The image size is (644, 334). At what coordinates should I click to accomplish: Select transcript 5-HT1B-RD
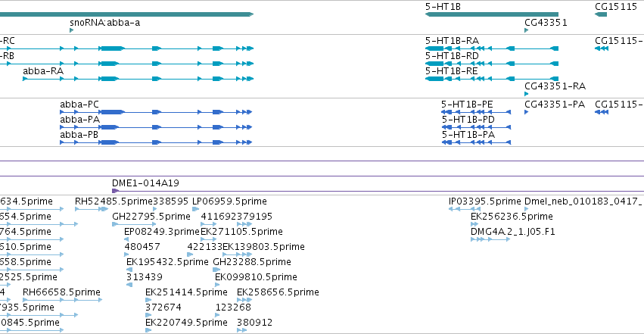492,64
